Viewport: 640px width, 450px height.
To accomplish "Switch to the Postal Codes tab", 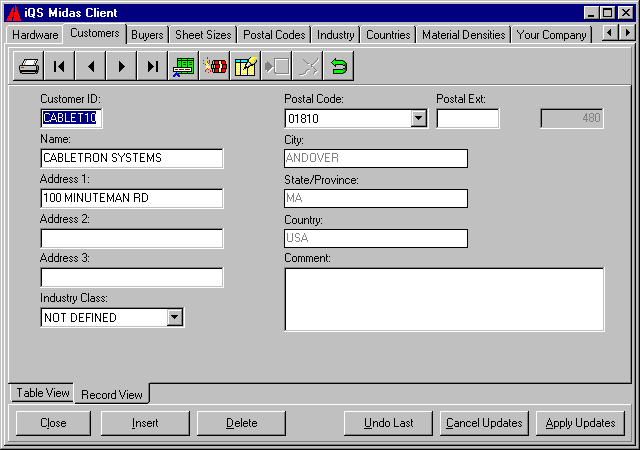I will pos(274,35).
